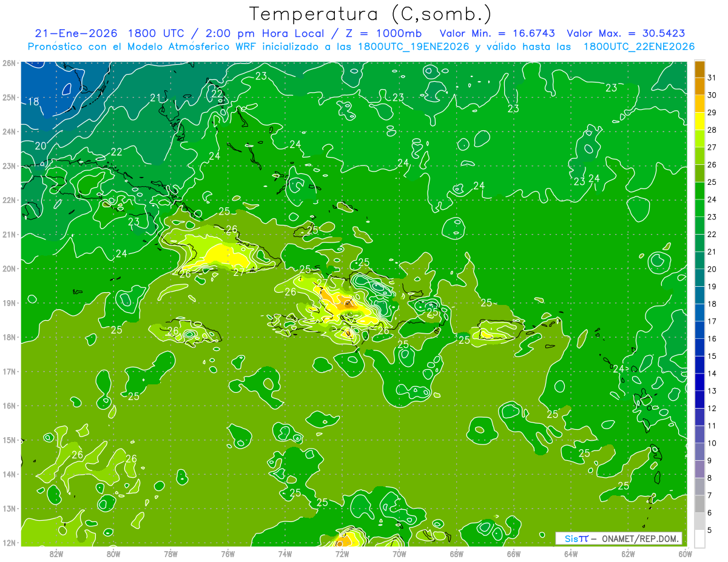728x562 pixels.
Task: Click the longitude axis label "74W"
Action: pos(285,554)
